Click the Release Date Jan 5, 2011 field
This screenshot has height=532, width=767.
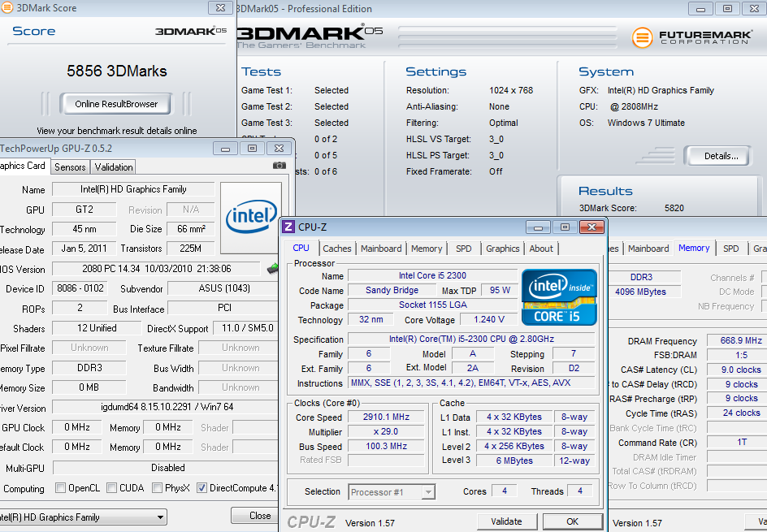(x=84, y=249)
